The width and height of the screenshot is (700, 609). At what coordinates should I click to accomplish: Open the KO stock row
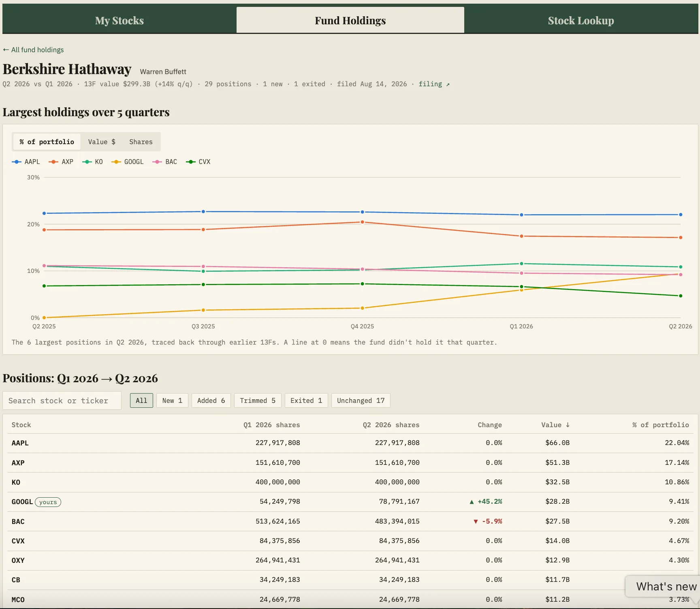coord(350,482)
